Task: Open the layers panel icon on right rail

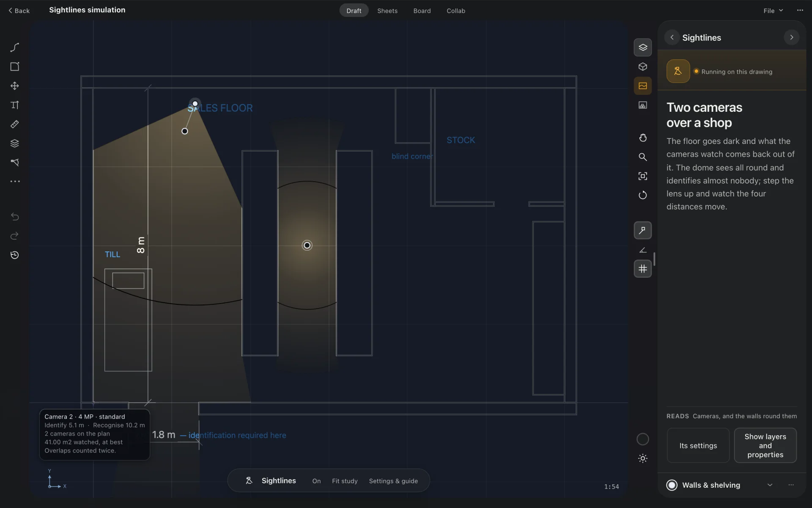Action: [643, 47]
